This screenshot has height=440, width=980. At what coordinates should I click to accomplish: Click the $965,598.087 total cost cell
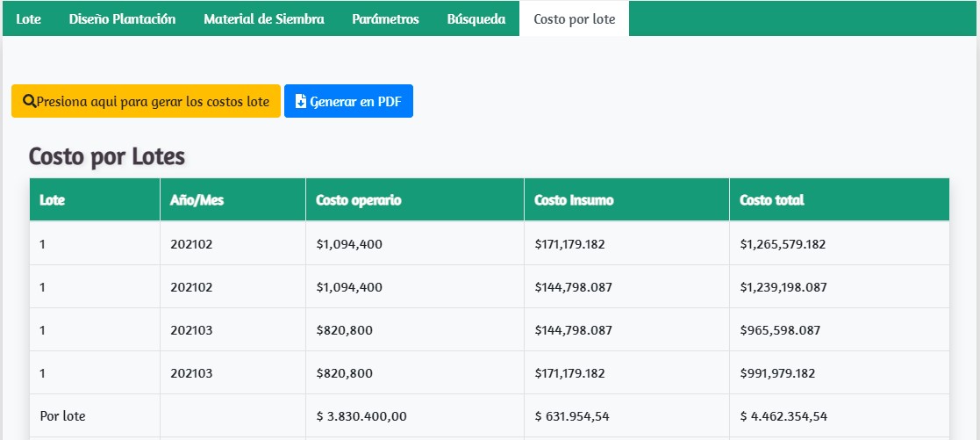pyautogui.click(x=780, y=330)
